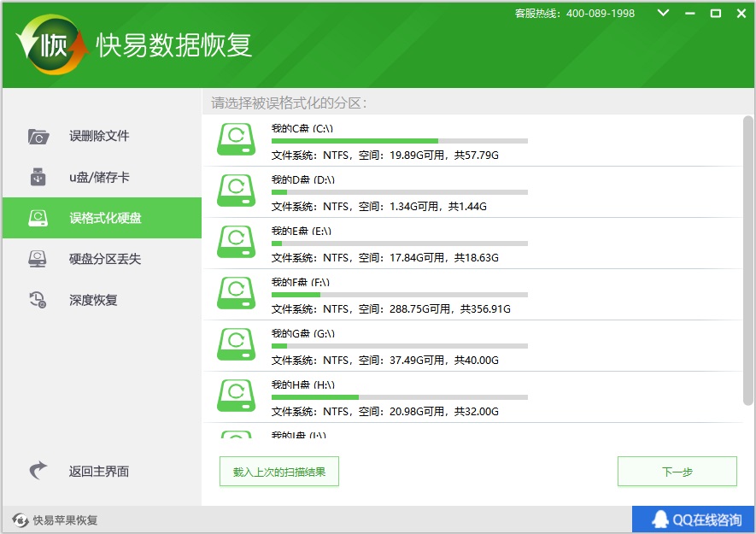This screenshot has width=756, height=534.
Task: Click the USB drive sidebar icon
Action: point(38,177)
